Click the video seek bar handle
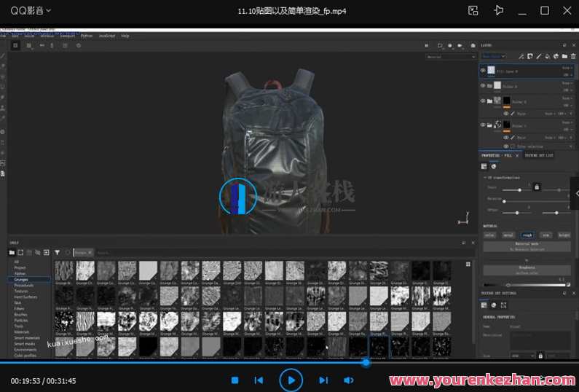The height and width of the screenshot is (392, 579). pyautogui.click(x=366, y=362)
